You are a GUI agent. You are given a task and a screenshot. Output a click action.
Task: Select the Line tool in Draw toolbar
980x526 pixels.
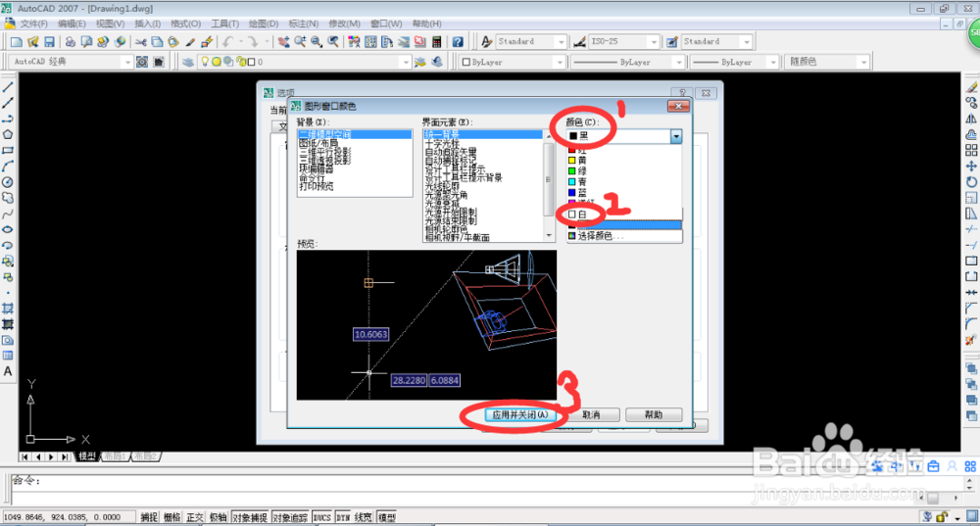pyautogui.click(x=8, y=87)
